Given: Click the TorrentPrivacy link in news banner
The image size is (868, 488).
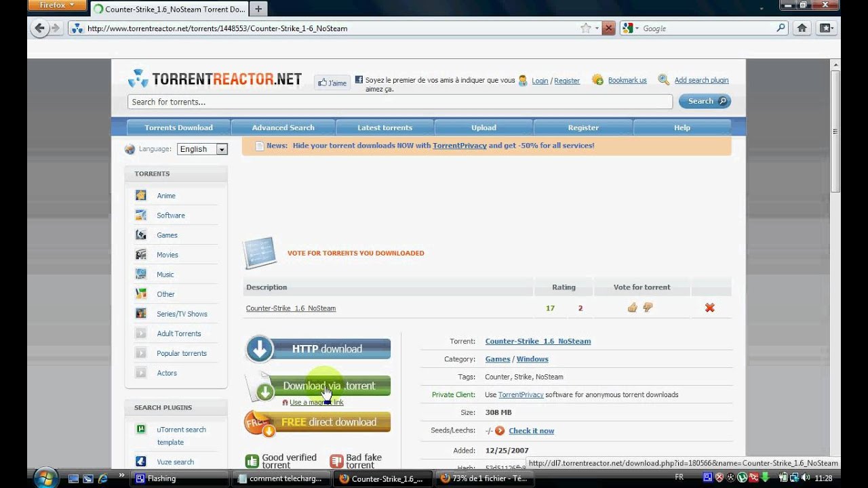Looking at the screenshot, I should tap(460, 145).
